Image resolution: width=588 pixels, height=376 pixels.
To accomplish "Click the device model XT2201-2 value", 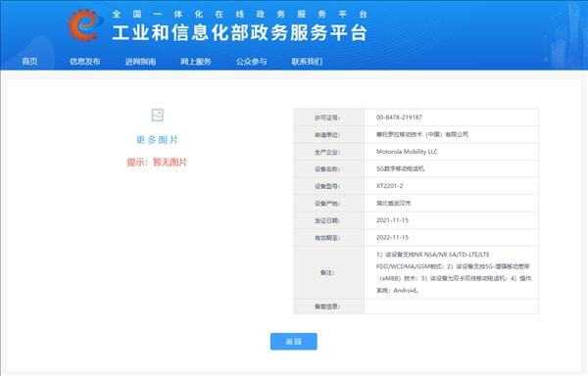I will (x=390, y=186).
